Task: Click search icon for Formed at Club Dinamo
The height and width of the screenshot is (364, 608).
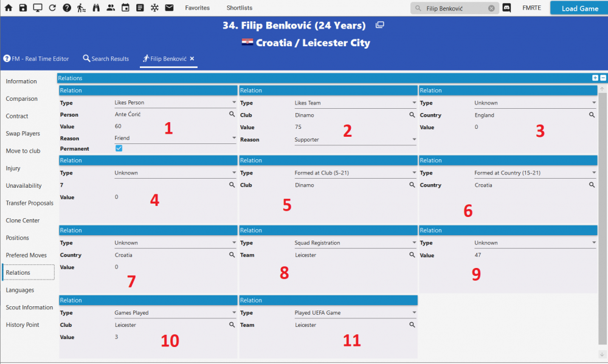Action: (412, 185)
